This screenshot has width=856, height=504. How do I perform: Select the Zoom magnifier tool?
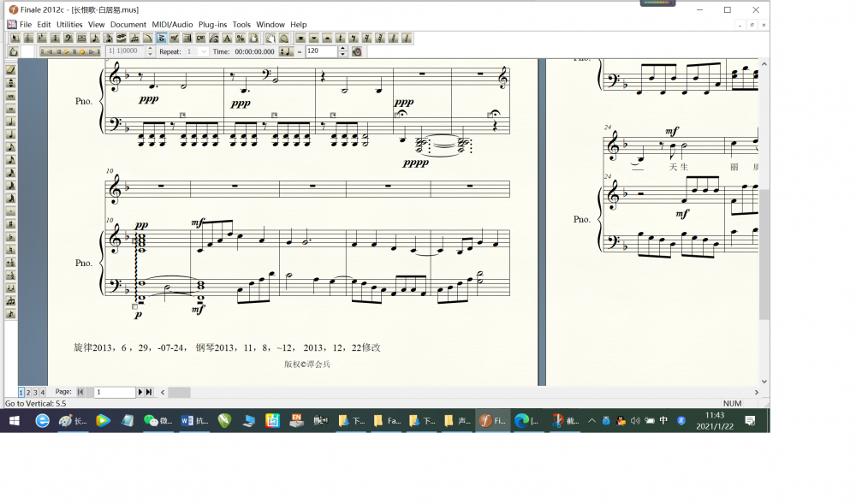[x=282, y=38]
